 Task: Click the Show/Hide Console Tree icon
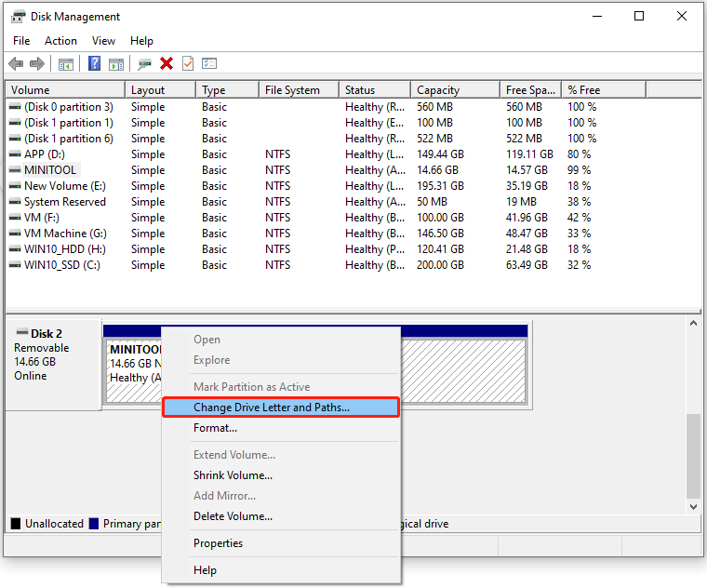pos(66,63)
